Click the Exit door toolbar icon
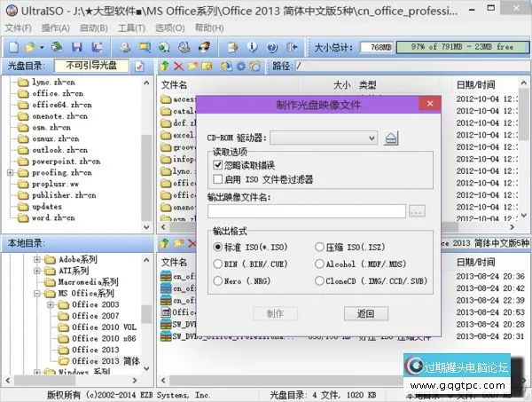This screenshot has height=402, width=532. (x=292, y=47)
